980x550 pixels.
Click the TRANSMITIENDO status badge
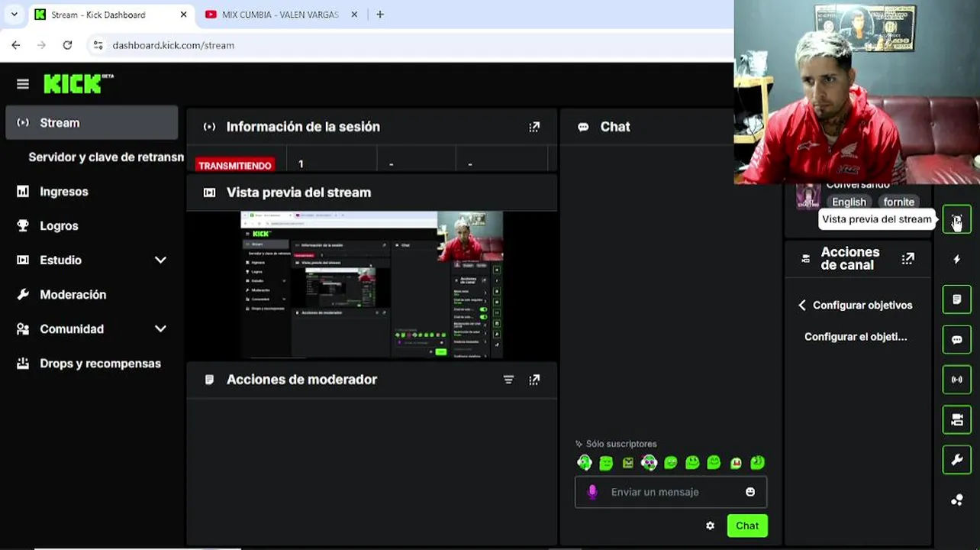click(235, 166)
